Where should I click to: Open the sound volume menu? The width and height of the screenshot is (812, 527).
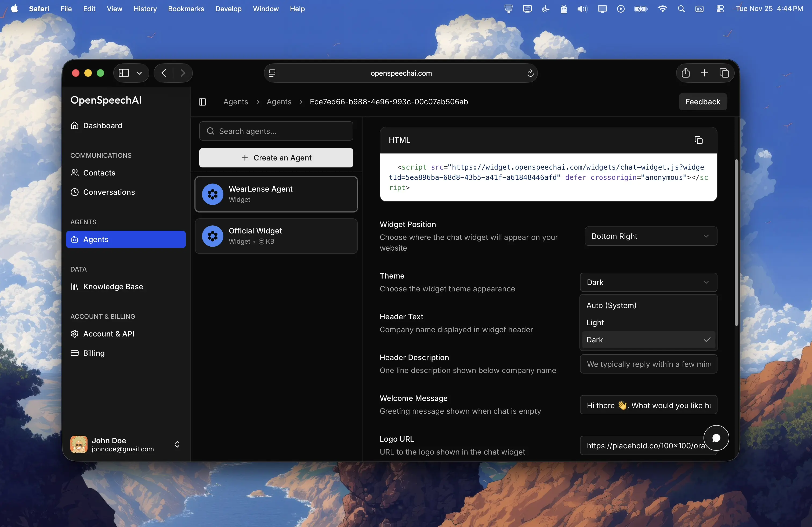click(x=582, y=9)
